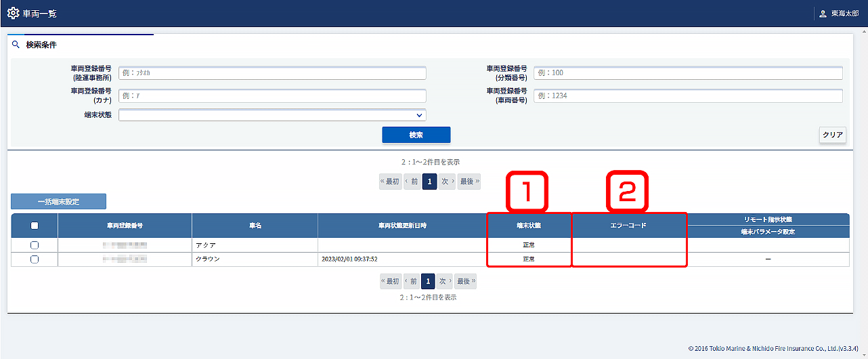The width and height of the screenshot is (868, 359).
Task: Go to next page using top 次 button
Action: 447,182
